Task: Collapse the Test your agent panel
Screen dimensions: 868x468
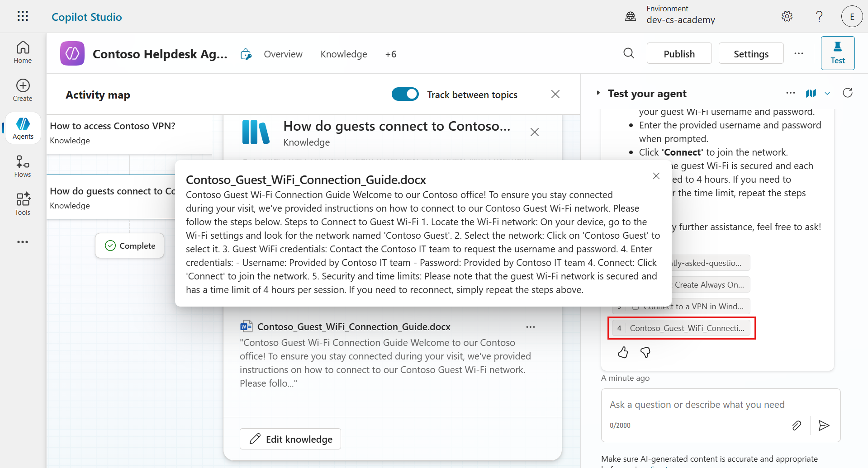Action: tap(598, 93)
